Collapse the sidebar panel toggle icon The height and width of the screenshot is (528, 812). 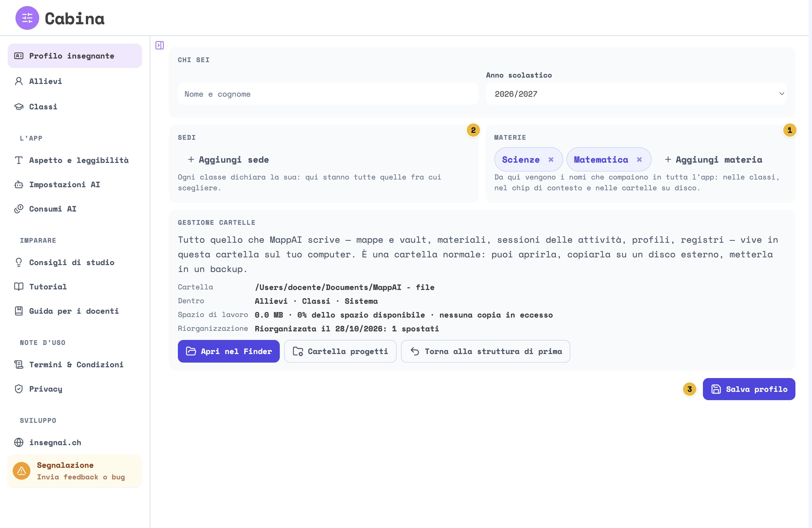click(x=160, y=45)
